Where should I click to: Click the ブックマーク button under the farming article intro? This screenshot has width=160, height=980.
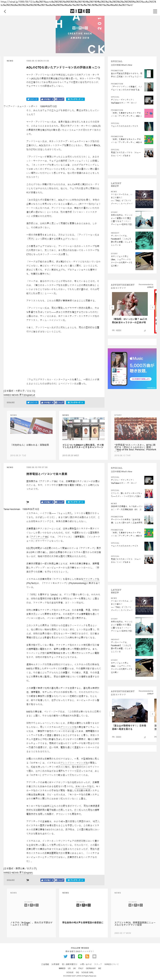pyautogui.click(x=75, y=502)
